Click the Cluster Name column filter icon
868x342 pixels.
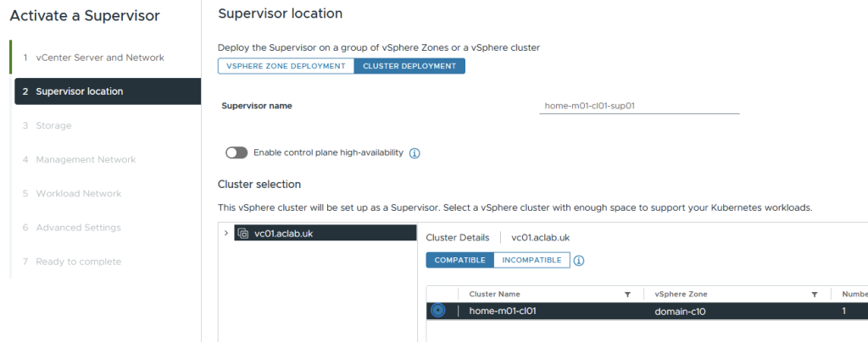pos(627,295)
